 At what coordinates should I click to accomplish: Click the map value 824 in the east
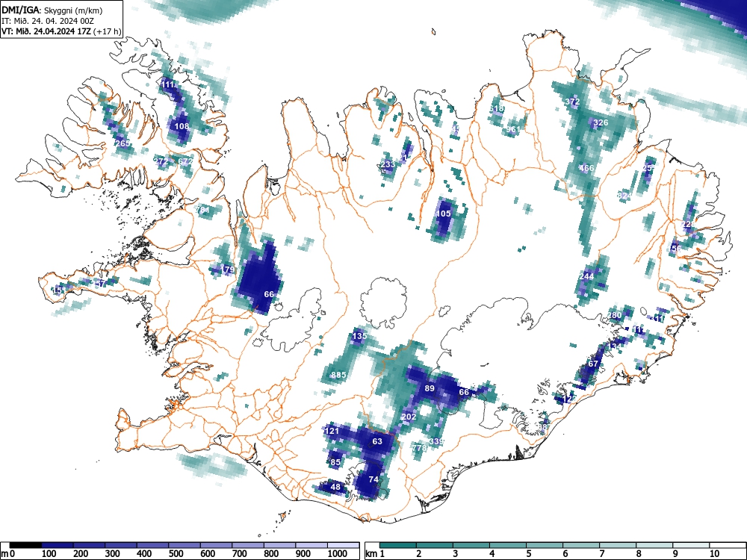(624, 196)
